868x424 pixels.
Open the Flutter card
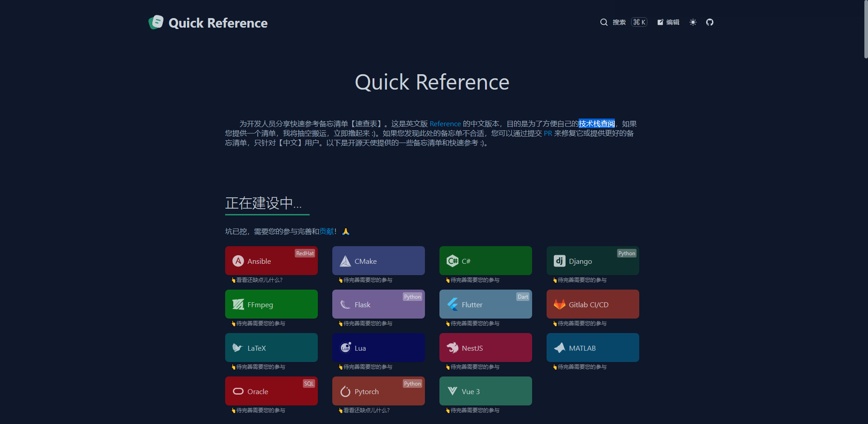click(486, 304)
